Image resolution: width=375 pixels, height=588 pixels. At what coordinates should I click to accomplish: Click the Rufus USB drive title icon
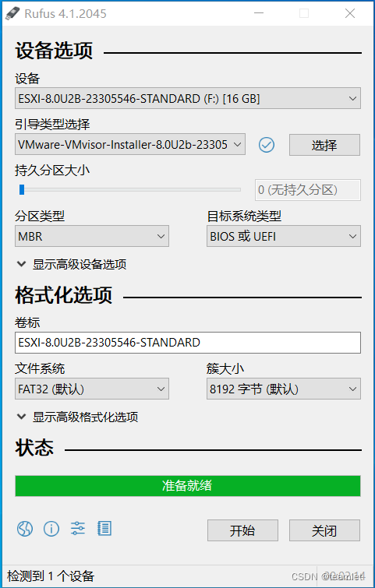12,13
